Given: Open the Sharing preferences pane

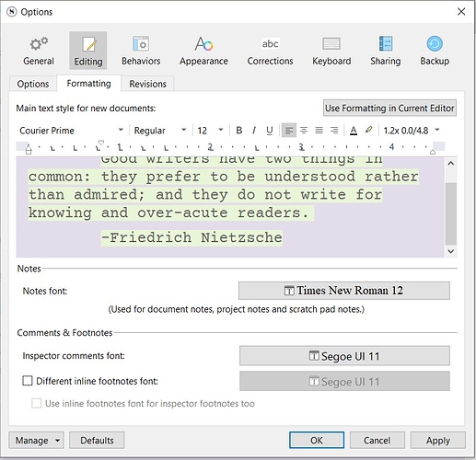Looking at the screenshot, I should 386,51.
